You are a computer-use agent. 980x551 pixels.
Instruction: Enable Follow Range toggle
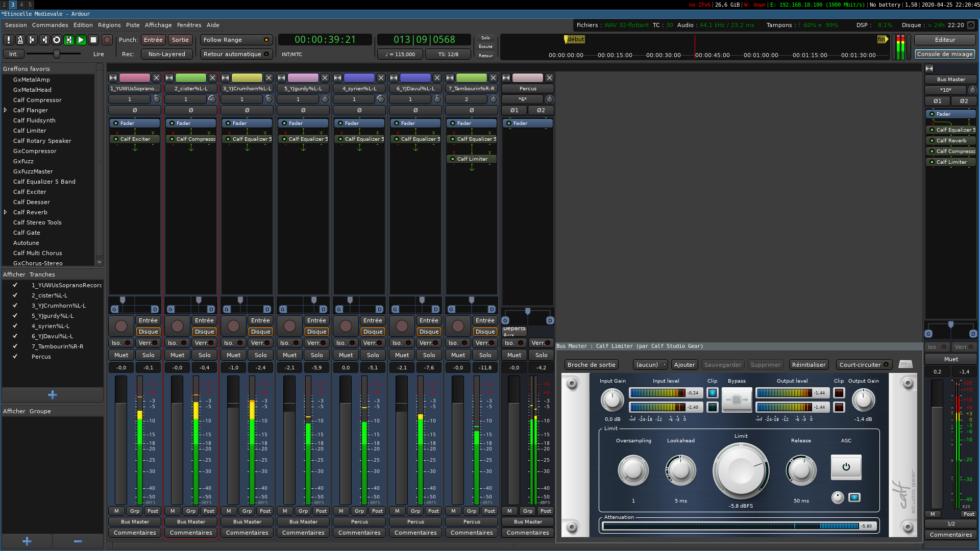(236, 40)
